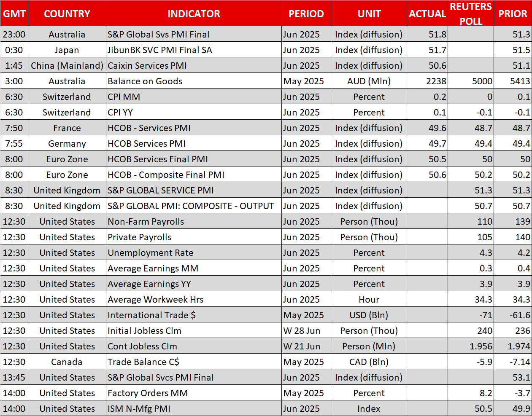This screenshot has width=532, height=416.
Task: Click the ISM N-Mfg PMI cell
Action: (139, 409)
